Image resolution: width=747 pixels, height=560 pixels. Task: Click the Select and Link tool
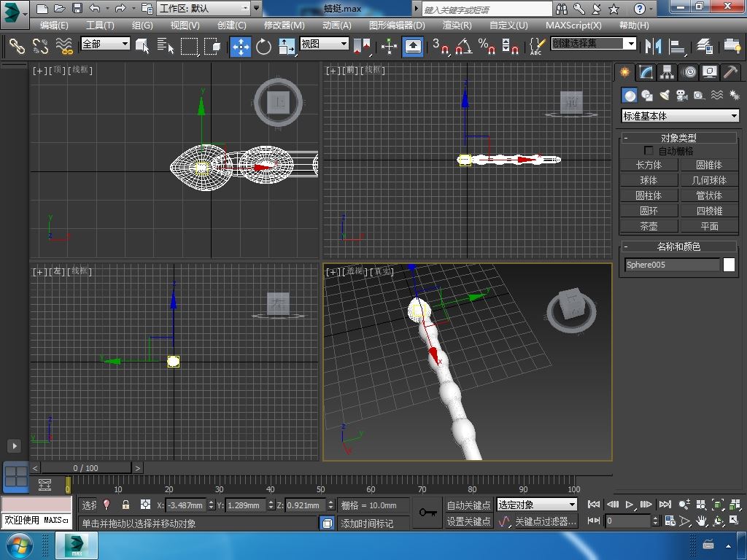(x=17, y=46)
